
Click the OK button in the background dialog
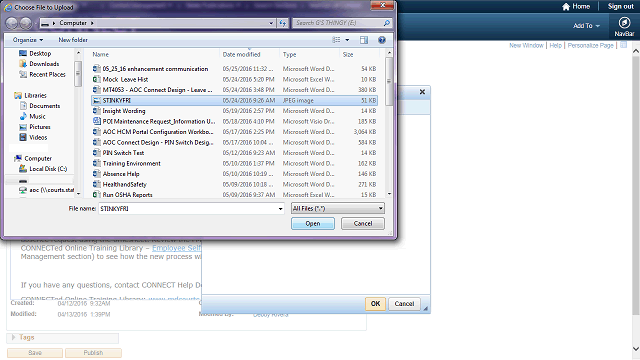point(375,304)
